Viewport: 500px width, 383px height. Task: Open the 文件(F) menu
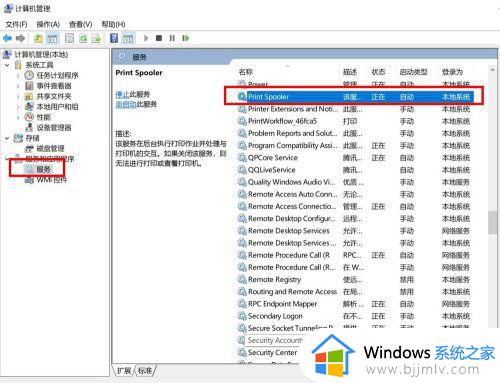(16, 24)
